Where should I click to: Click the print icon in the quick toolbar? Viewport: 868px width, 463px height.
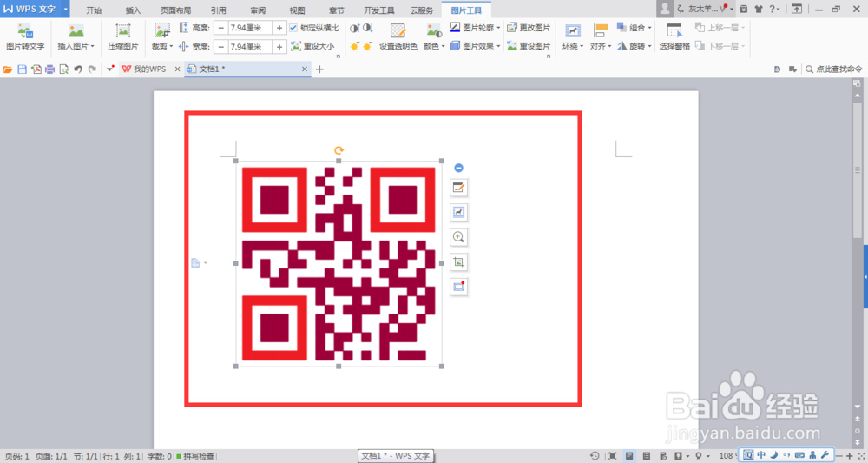(49, 69)
